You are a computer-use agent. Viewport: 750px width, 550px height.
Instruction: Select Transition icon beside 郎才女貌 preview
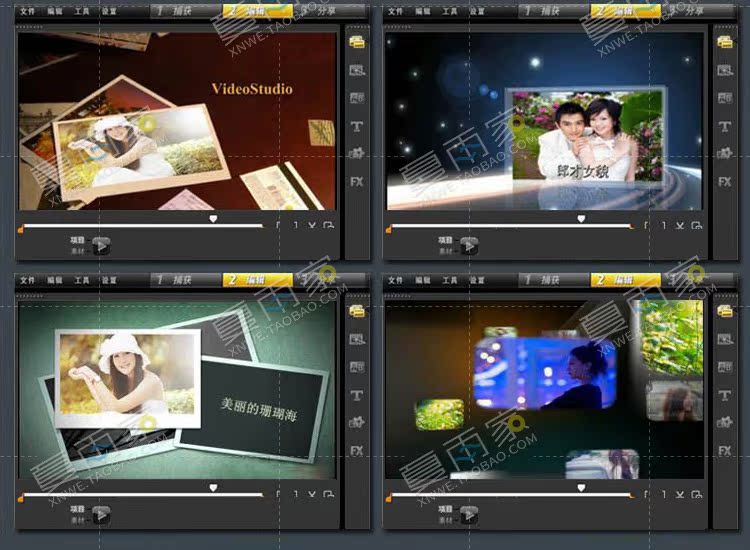tap(725, 98)
